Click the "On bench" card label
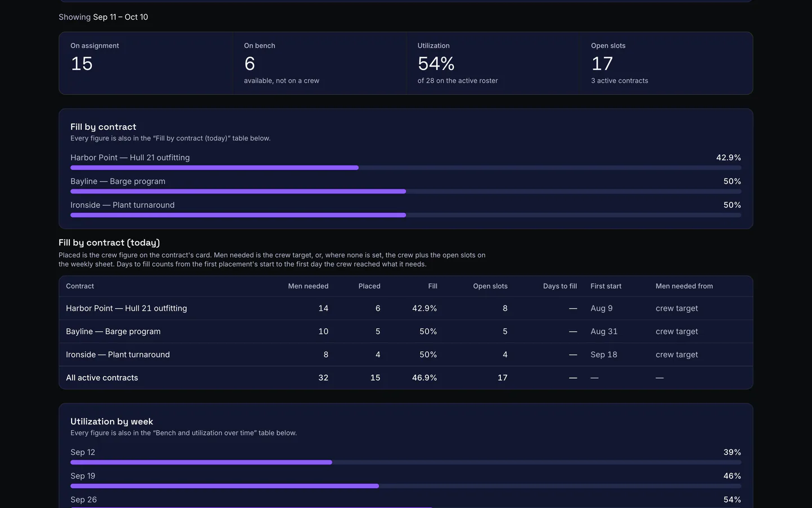The image size is (812, 508). pos(259,46)
